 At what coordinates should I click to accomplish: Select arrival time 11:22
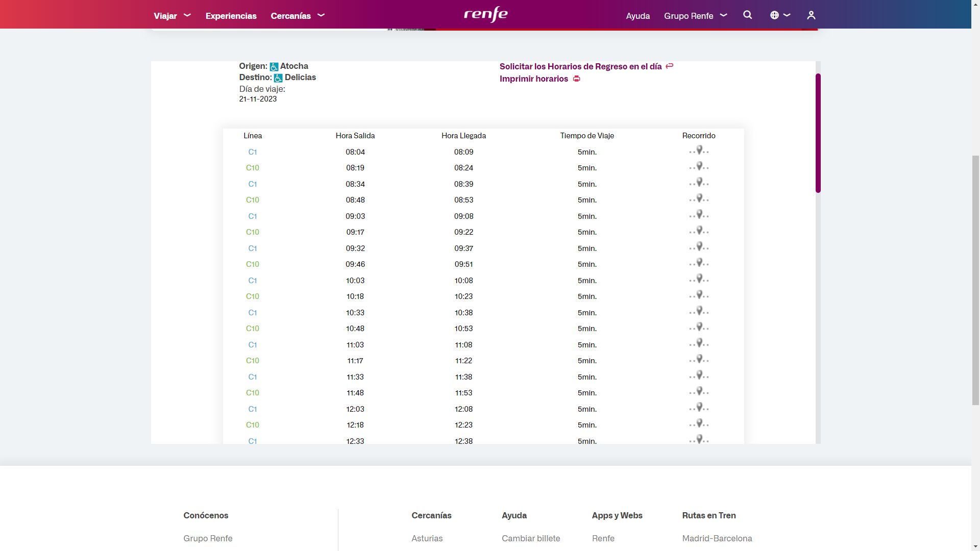[463, 361]
